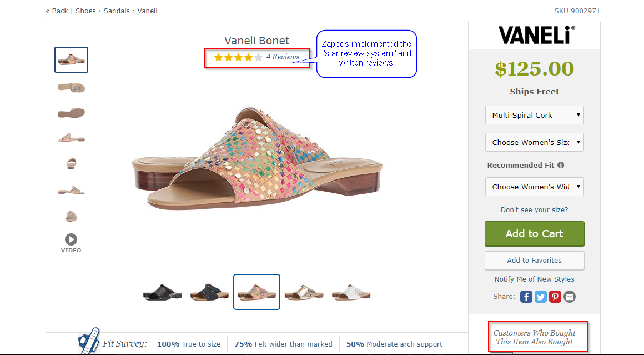Pin product on Pinterest
644x355 pixels.
point(555,297)
